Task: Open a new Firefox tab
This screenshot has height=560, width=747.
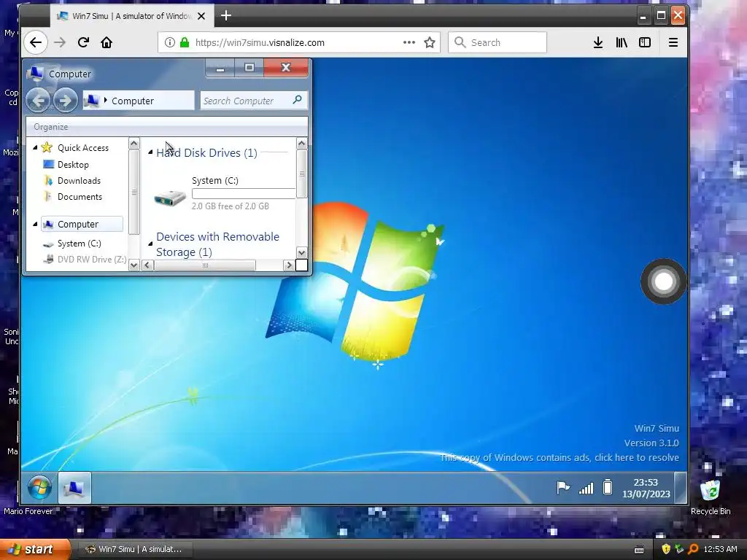Action: pyautogui.click(x=226, y=16)
